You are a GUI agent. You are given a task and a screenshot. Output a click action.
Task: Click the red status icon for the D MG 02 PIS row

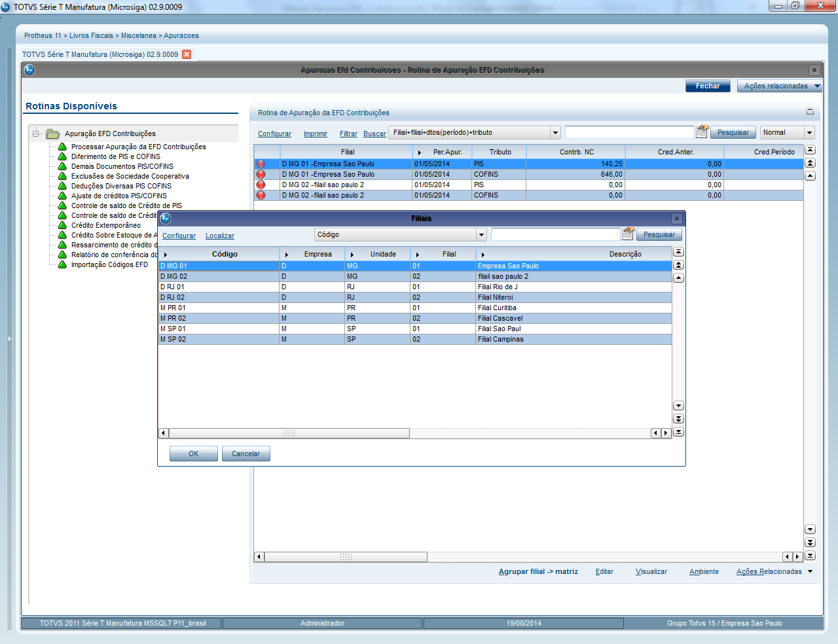tap(261, 185)
